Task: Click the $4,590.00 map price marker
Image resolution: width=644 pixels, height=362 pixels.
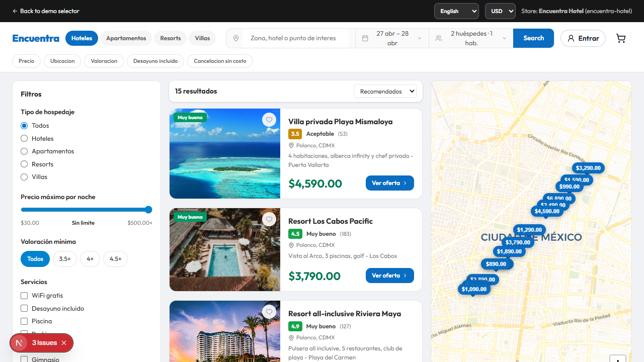Action: coord(547,211)
